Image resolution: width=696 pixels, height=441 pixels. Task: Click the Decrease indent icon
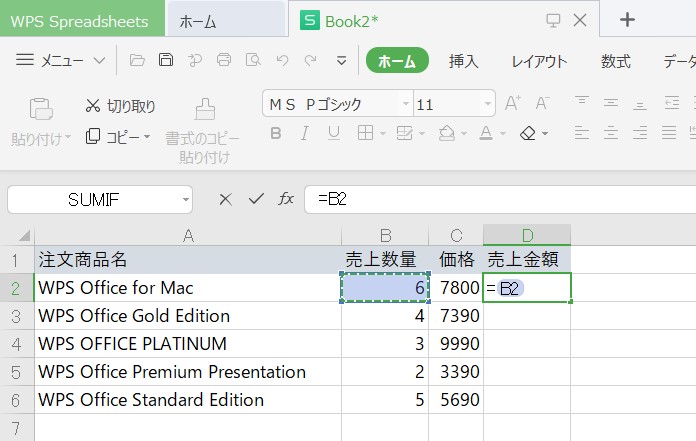click(672, 103)
